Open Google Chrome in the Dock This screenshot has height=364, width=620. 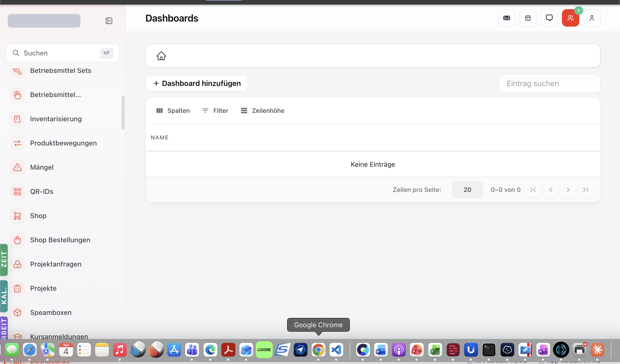pos(318,350)
